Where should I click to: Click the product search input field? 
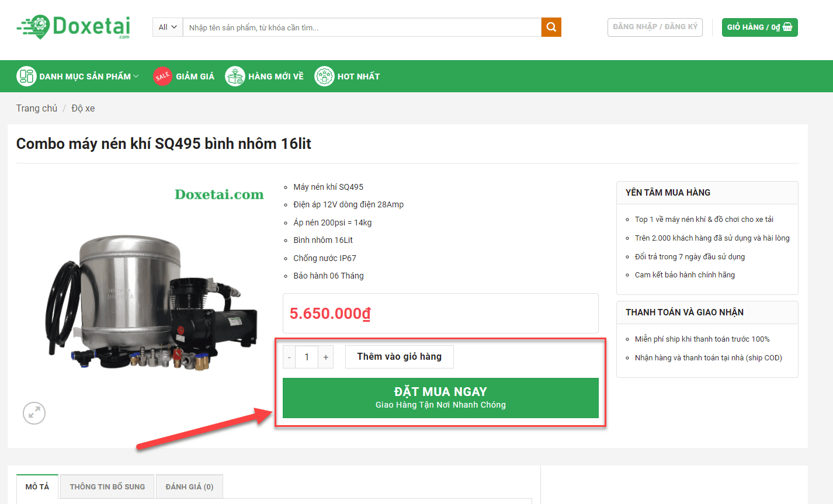pos(362,27)
